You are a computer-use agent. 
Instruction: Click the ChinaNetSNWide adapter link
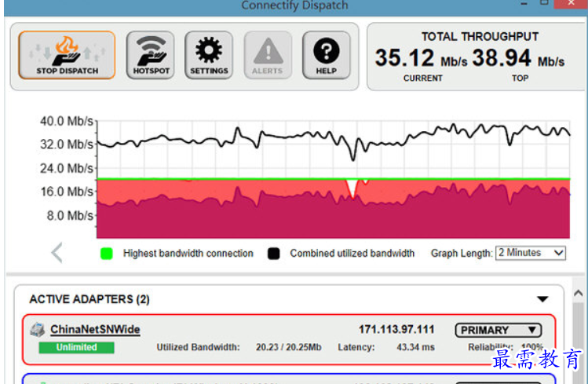click(95, 329)
